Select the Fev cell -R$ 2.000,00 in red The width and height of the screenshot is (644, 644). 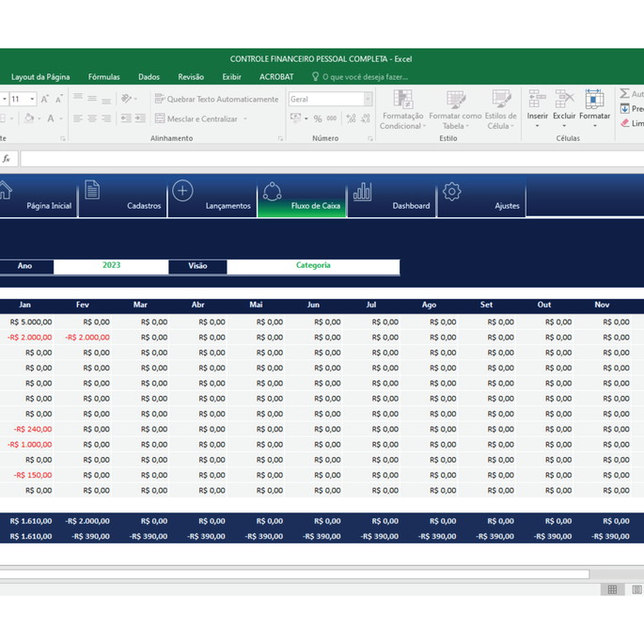click(x=83, y=338)
